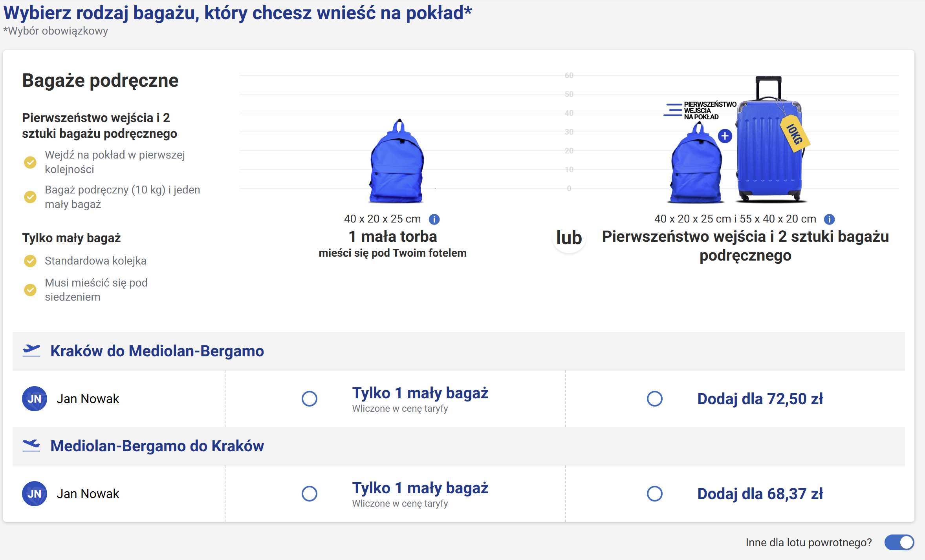Click the Dodaj dla 68,37 zł label
Viewport: 925px width, 560px height.
[760, 494]
